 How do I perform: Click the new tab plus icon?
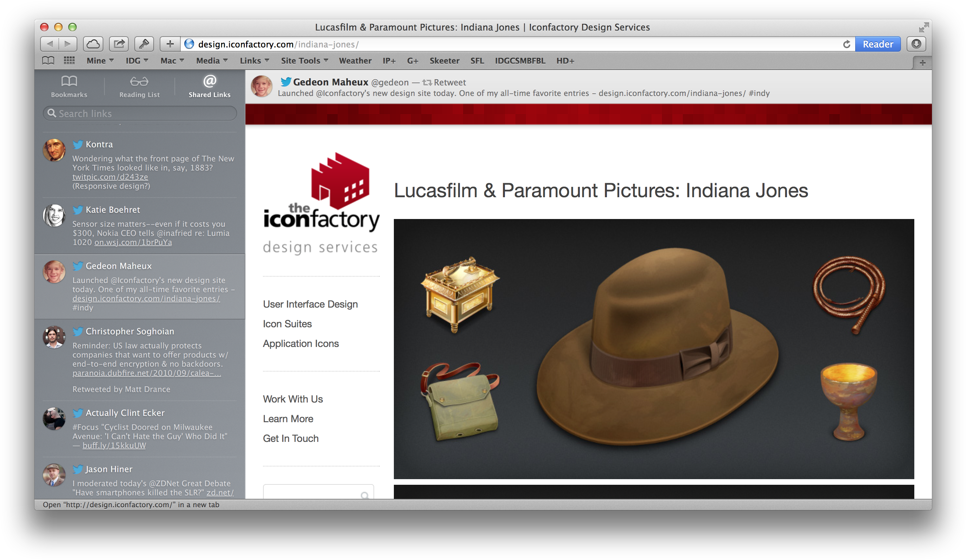922,63
